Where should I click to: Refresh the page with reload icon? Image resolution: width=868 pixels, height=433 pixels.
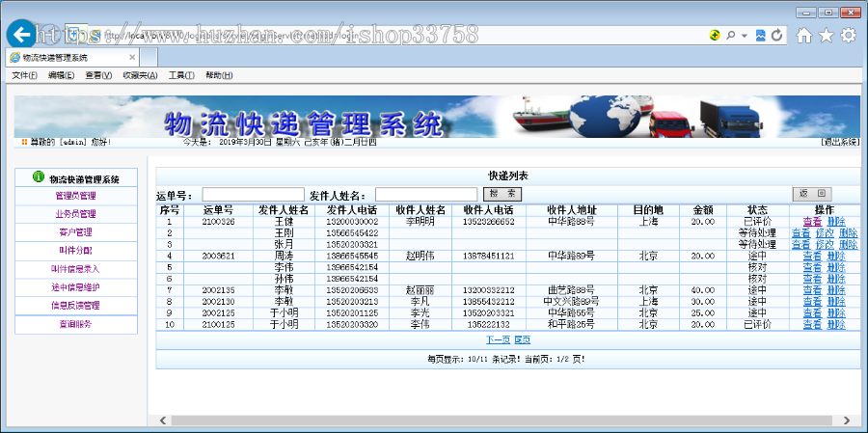(x=777, y=36)
